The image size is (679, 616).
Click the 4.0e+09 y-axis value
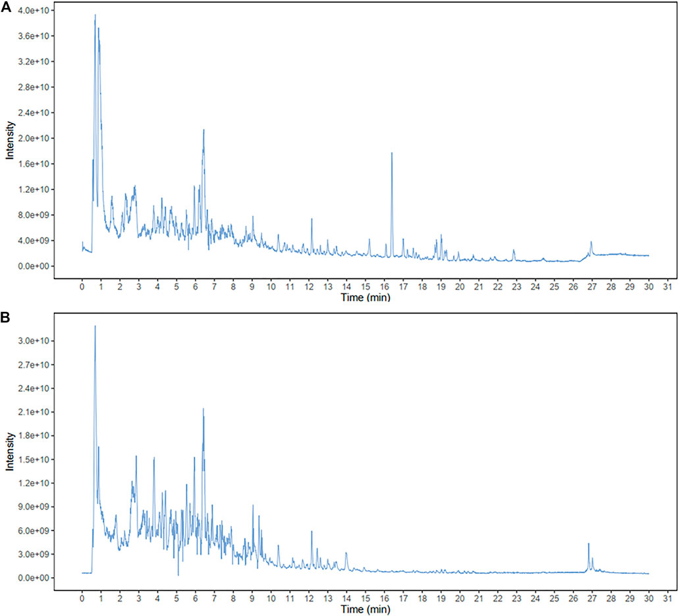tap(34, 240)
